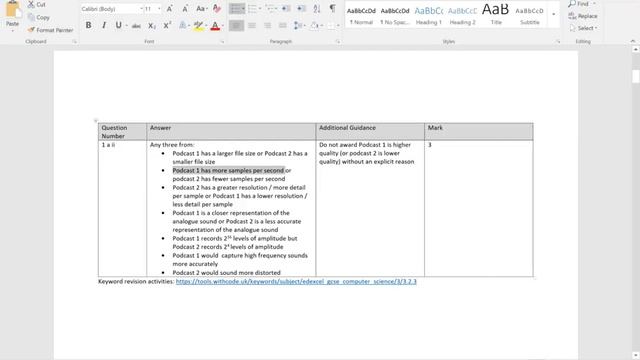This screenshot has height=360, width=640.
Task: Click the font size box showing 11
Action: pyautogui.click(x=150, y=9)
